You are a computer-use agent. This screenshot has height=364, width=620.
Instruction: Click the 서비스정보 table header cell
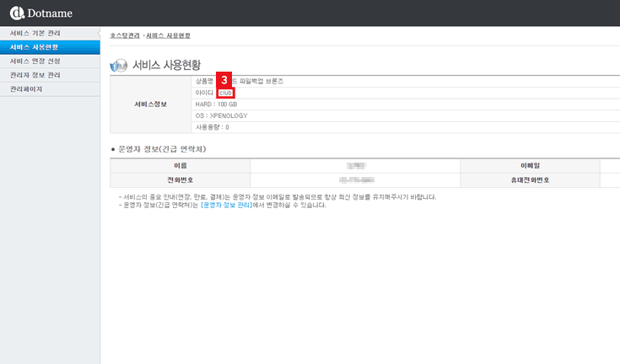[x=150, y=104]
